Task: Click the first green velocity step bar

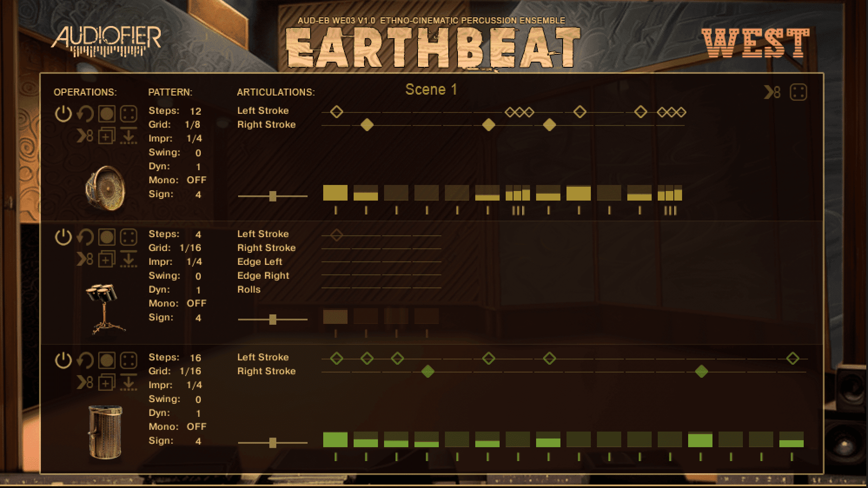Action: (335, 439)
